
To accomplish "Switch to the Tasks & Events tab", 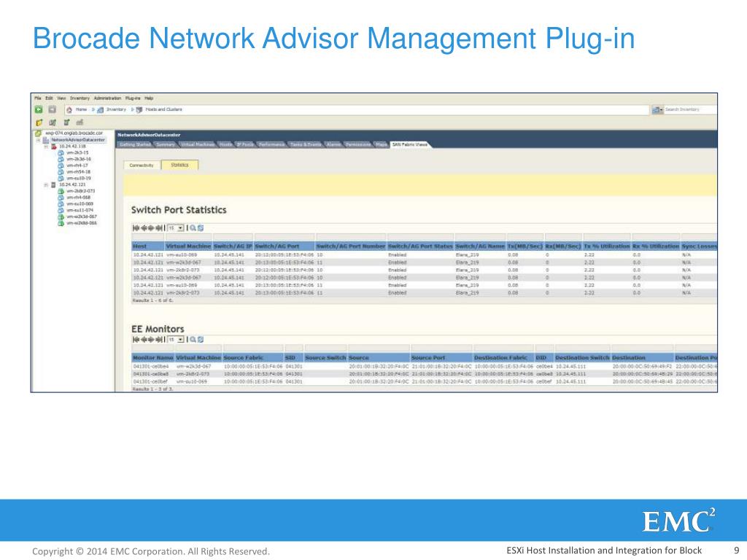I will 306,144.
